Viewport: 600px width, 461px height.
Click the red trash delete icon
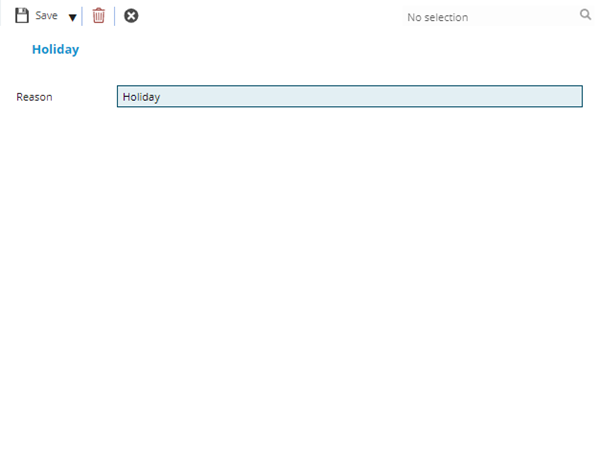coord(98,16)
